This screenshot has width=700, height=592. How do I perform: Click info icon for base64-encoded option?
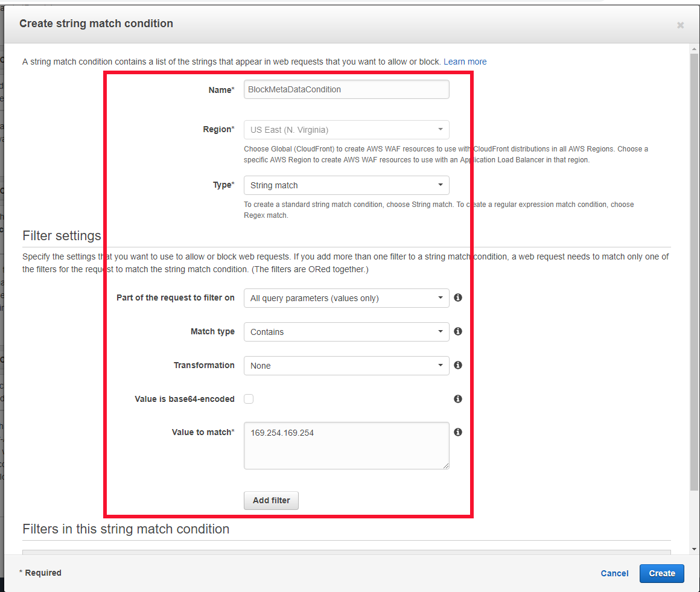[x=458, y=399]
